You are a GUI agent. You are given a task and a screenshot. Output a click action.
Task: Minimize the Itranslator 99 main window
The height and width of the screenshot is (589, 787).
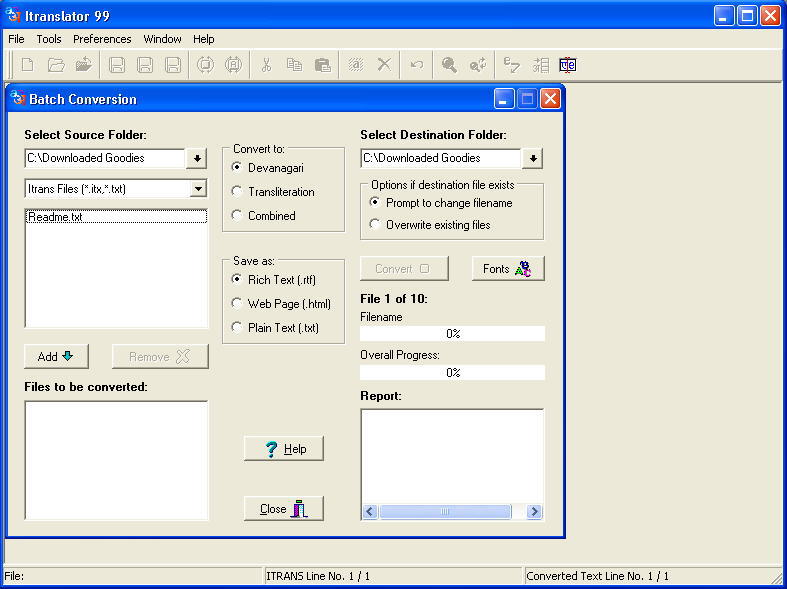point(723,16)
